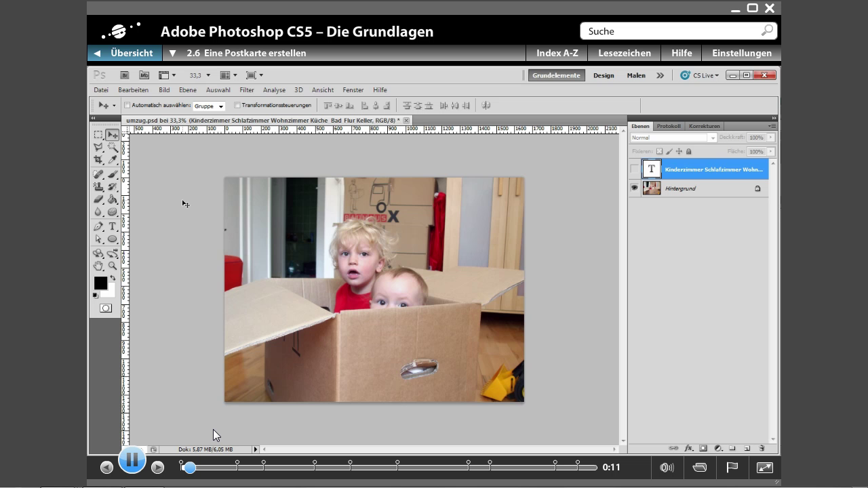
Task: Launch Adobe Bridge with Br icon
Action: [x=125, y=75]
